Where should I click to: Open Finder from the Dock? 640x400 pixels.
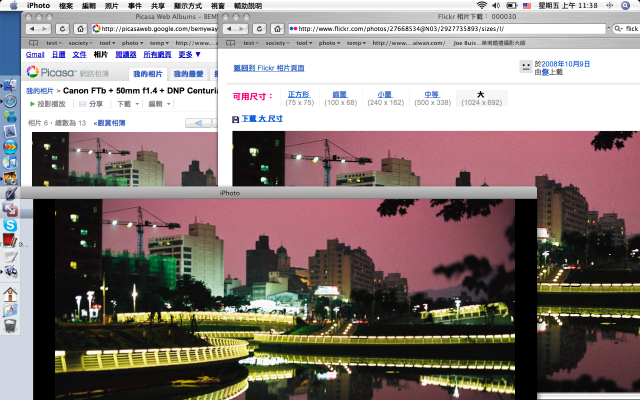click(10, 85)
